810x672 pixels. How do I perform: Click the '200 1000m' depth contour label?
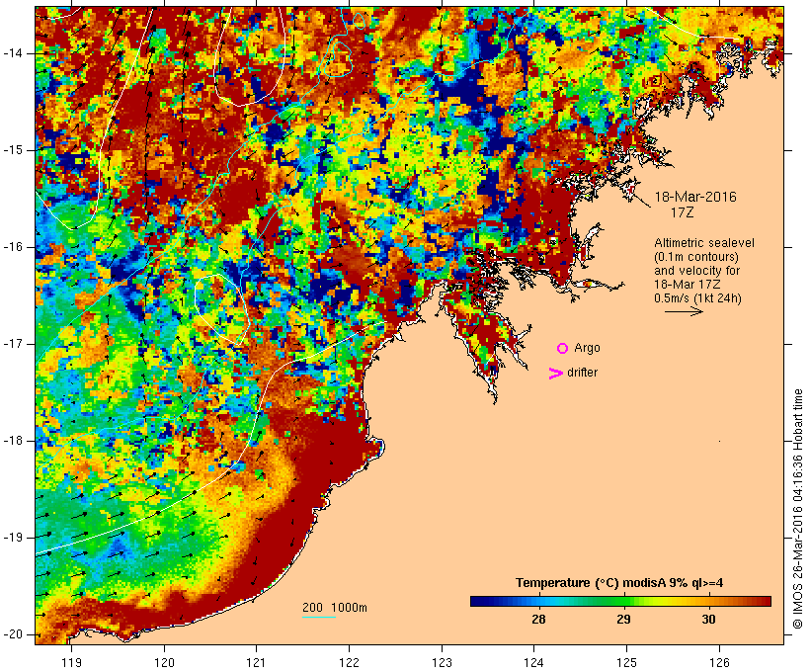click(x=335, y=608)
